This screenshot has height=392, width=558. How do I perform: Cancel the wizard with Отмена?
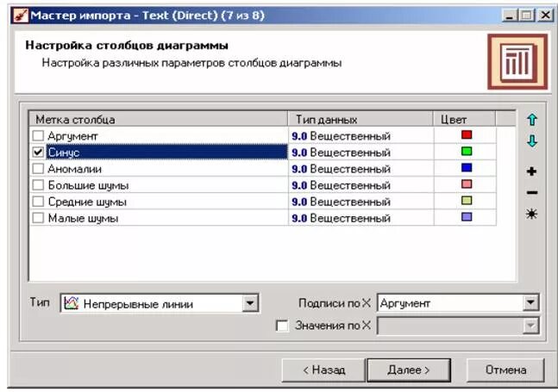505,370
